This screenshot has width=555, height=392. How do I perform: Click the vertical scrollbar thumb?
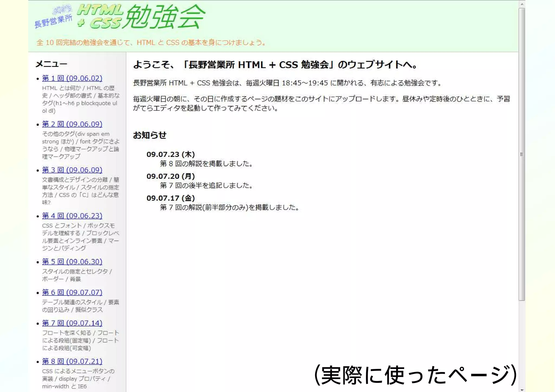[522, 154]
